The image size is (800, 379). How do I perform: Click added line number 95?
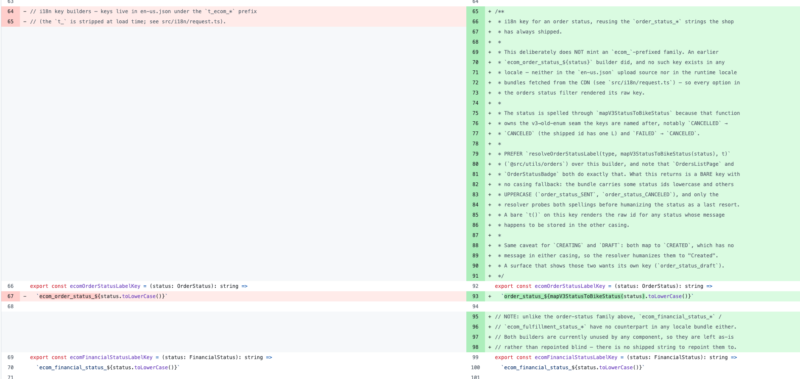click(476, 317)
